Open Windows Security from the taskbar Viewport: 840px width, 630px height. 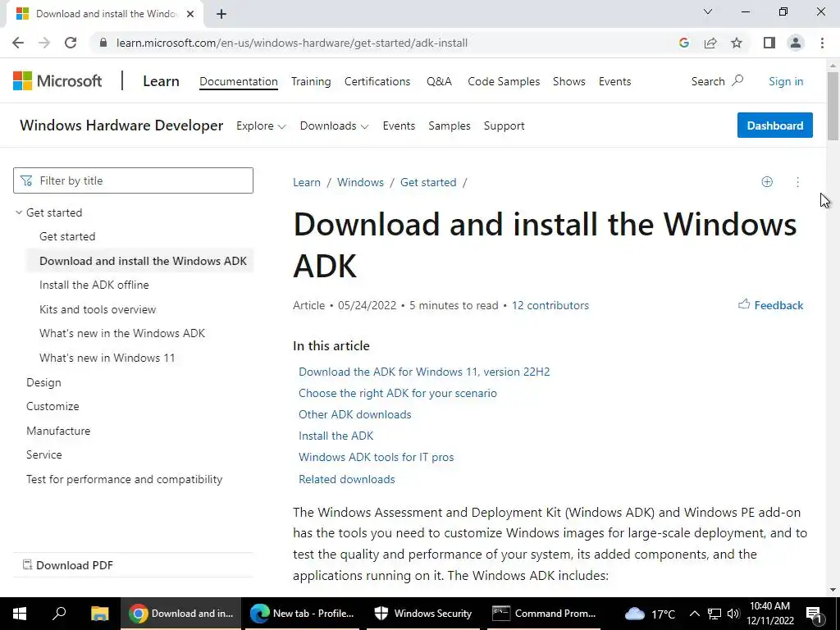point(423,614)
